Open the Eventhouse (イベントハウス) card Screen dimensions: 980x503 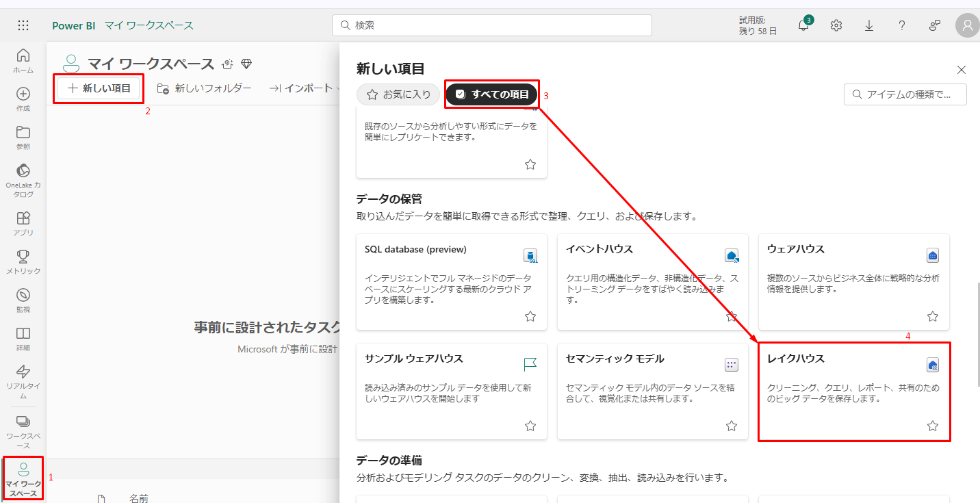pyautogui.click(x=653, y=282)
